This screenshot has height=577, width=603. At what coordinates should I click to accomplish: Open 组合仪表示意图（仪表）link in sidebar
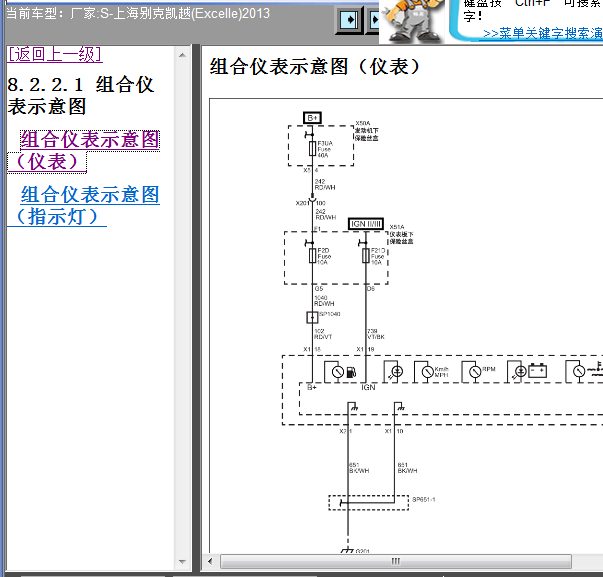(x=83, y=151)
